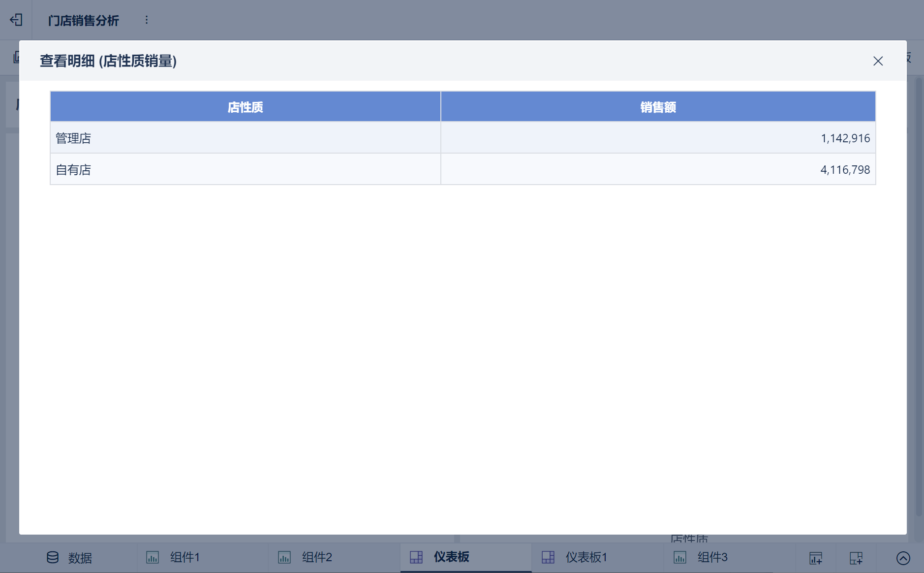The width and height of the screenshot is (924, 573).
Task: Switch to the 数据 tab
Action: [x=69, y=558]
